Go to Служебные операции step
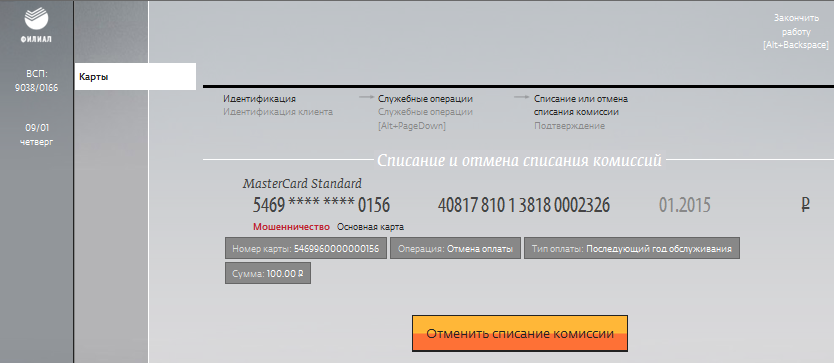 pyautogui.click(x=425, y=99)
